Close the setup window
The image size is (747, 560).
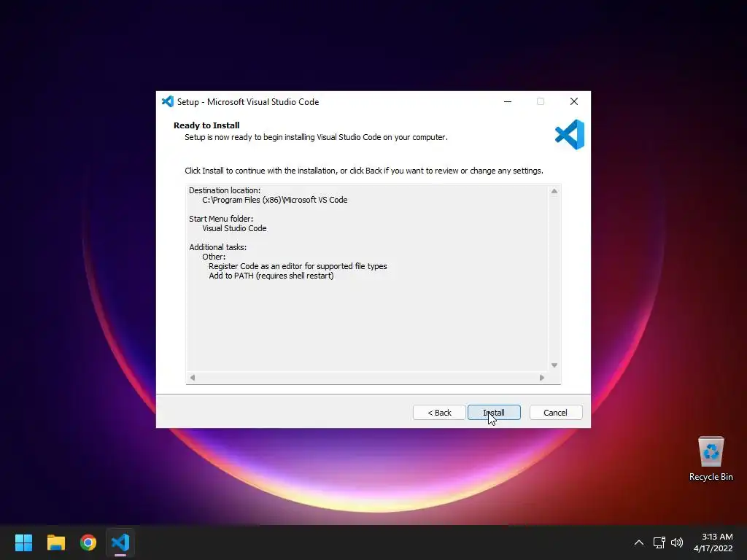click(x=574, y=101)
